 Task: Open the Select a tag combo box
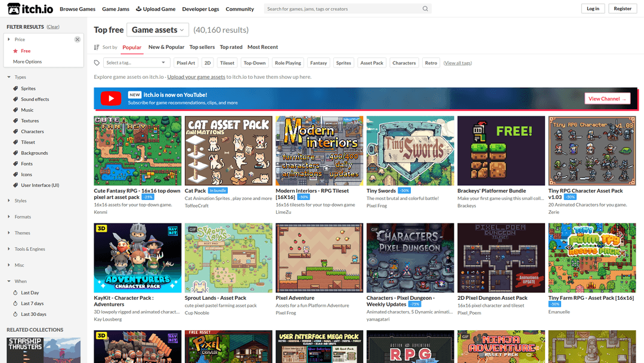tap(136, 63)
